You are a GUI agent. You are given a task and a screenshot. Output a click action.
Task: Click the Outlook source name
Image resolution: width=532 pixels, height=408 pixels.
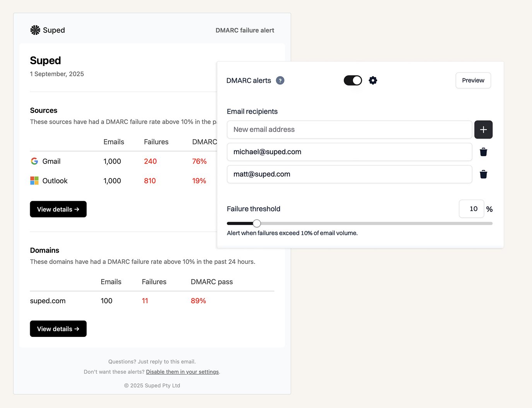pos(55,181)
